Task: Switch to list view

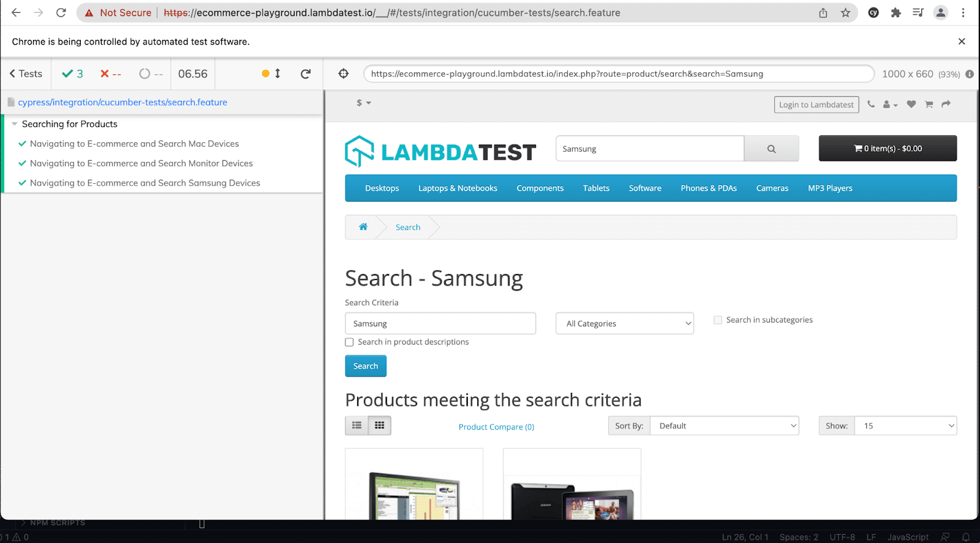Action: (356, 425)
